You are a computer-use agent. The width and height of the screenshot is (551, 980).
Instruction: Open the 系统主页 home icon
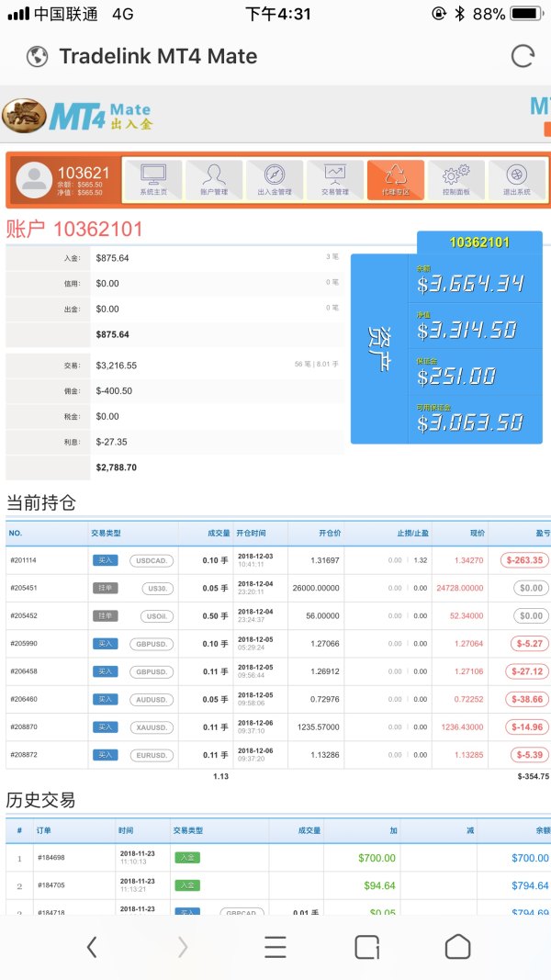click(x=153, y=179)
